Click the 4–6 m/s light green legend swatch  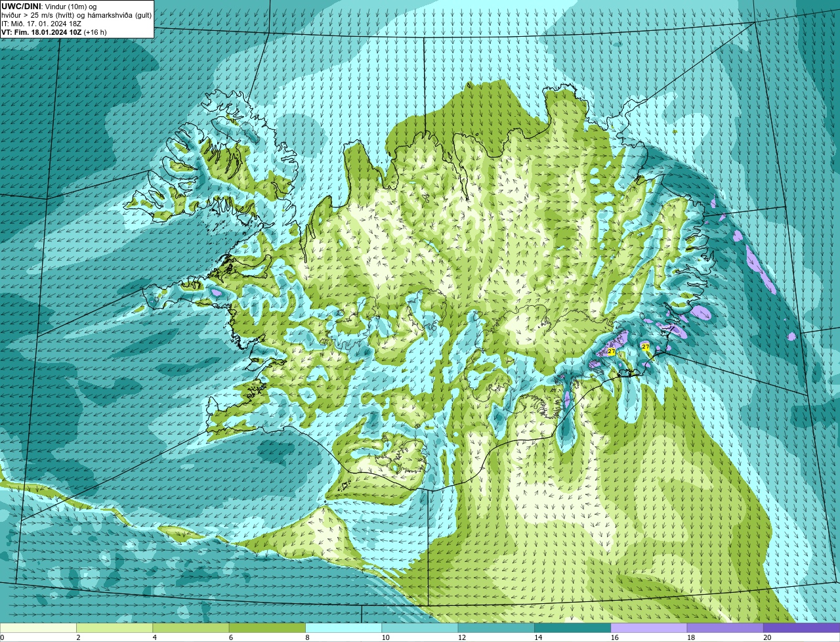(x=191, y=628)
